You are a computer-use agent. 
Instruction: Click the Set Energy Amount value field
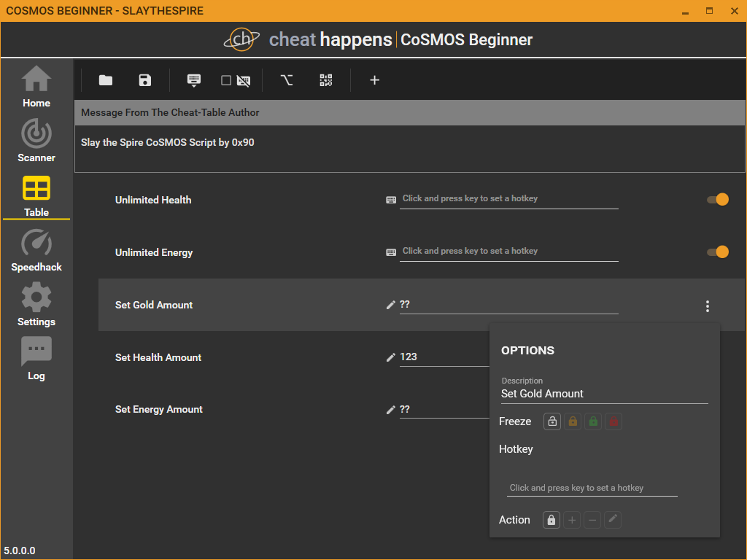[x=444, y=410]
